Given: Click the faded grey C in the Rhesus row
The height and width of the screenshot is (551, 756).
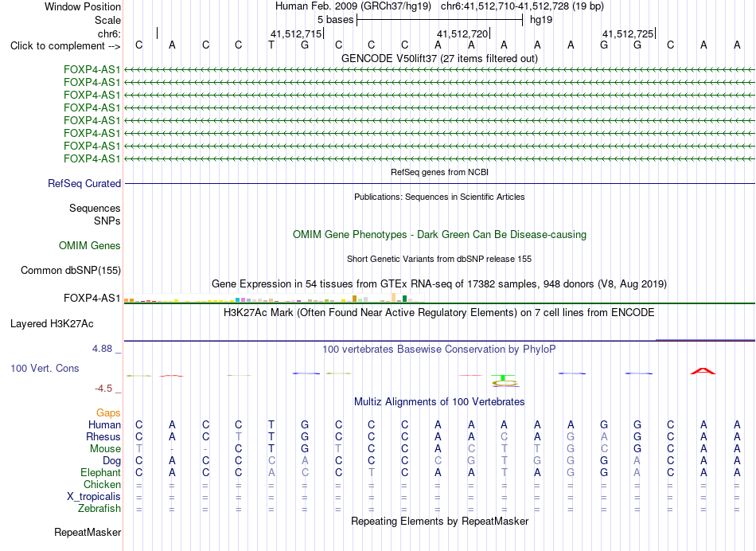Looking at the screenshot, I should point(504,436).
